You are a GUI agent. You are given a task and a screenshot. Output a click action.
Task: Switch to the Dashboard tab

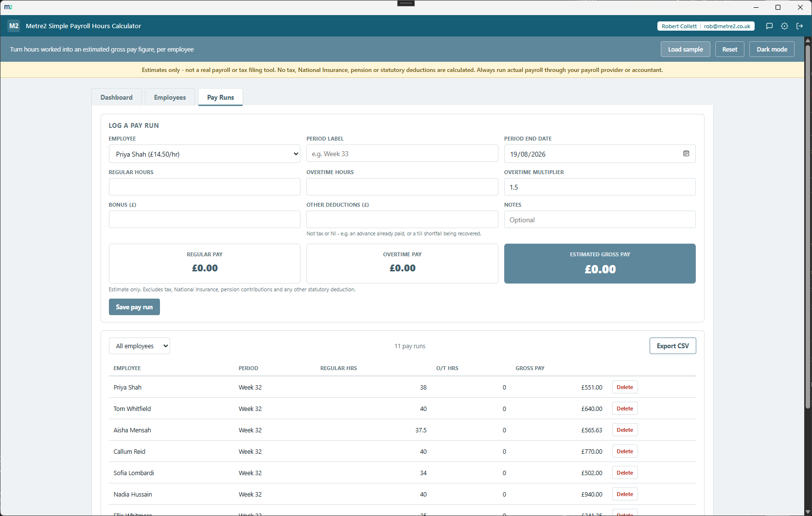click(x=117, y=97)
